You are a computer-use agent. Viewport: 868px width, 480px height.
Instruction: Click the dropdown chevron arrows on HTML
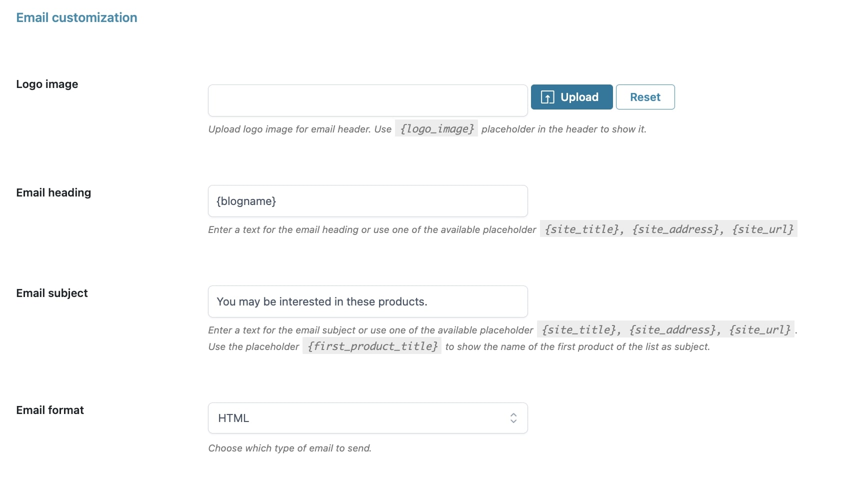(x=513, y=418)
